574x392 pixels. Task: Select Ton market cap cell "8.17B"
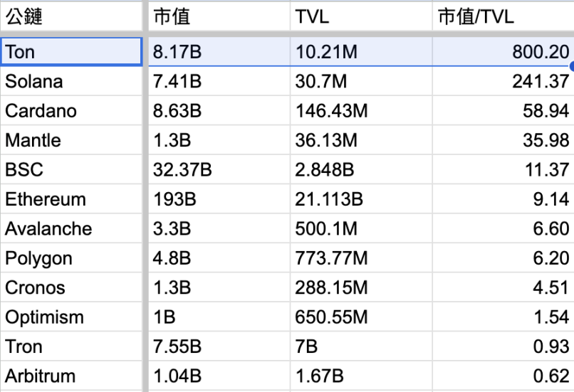click(x=219, y=51)
